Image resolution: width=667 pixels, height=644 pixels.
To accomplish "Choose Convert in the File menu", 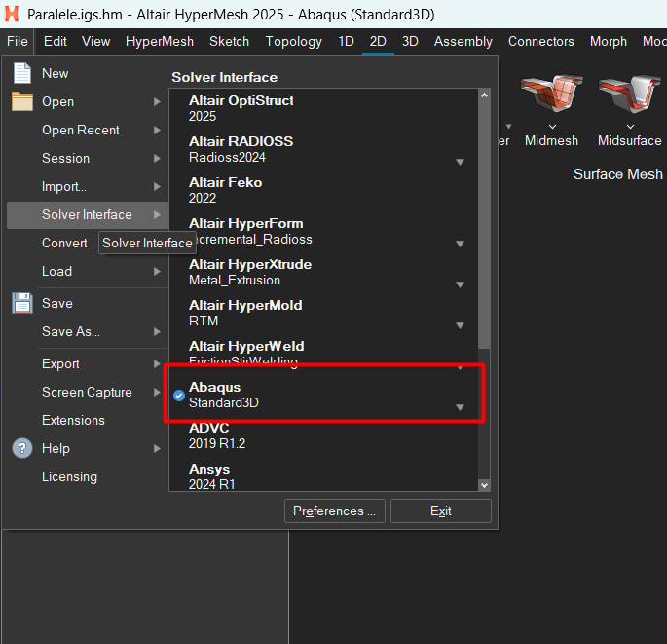I will [64, 243].
